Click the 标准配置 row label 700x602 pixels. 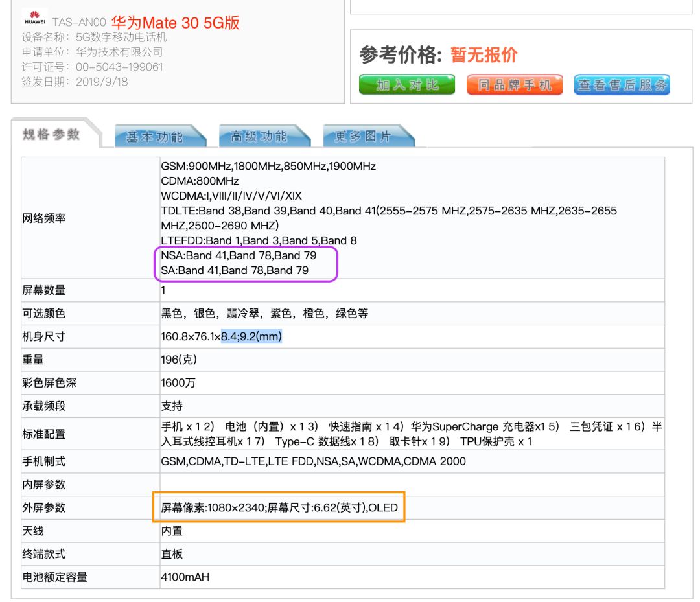(44, 434)
